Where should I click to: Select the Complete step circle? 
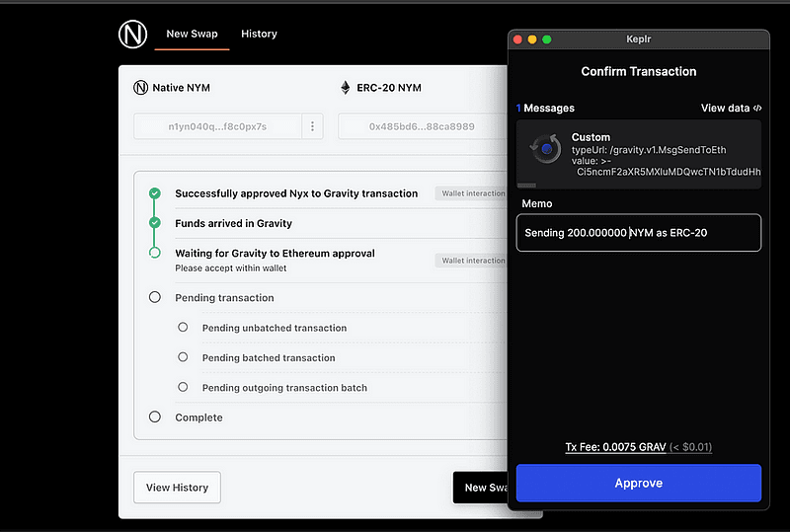154,418
